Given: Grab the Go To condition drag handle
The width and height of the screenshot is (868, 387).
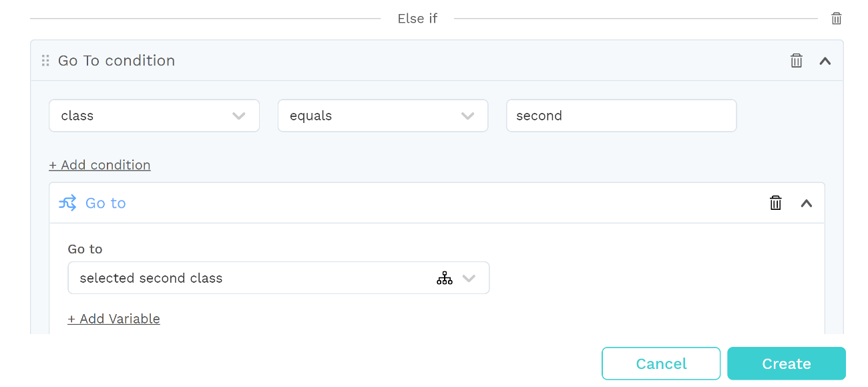Looking at the screenshot, I should [45, 61].
